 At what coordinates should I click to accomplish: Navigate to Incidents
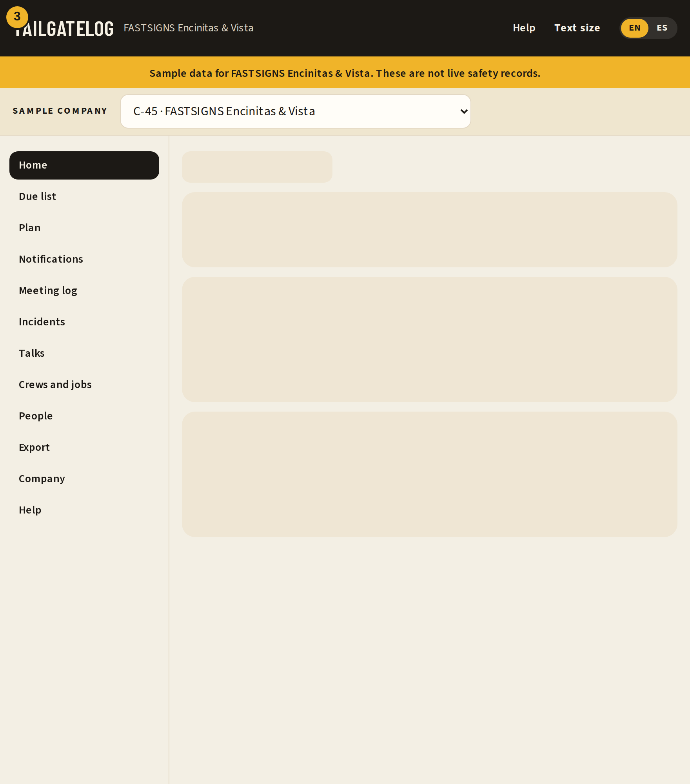84,322
